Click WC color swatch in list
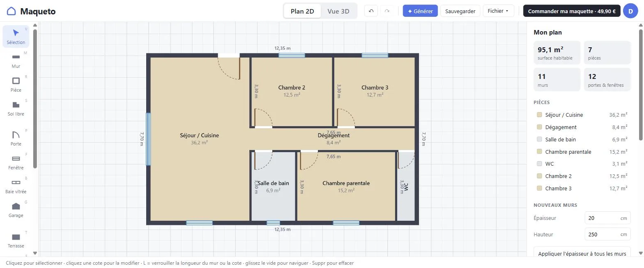This screenshot has width=644, height=268. click(539, 164)
